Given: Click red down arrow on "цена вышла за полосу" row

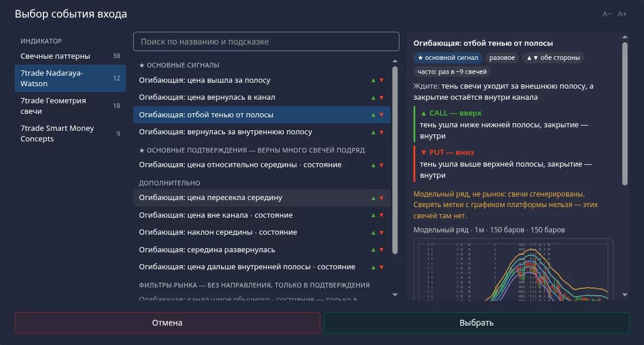Looking at the screenshot, I should pyautogui.click(x=382, y=80).
